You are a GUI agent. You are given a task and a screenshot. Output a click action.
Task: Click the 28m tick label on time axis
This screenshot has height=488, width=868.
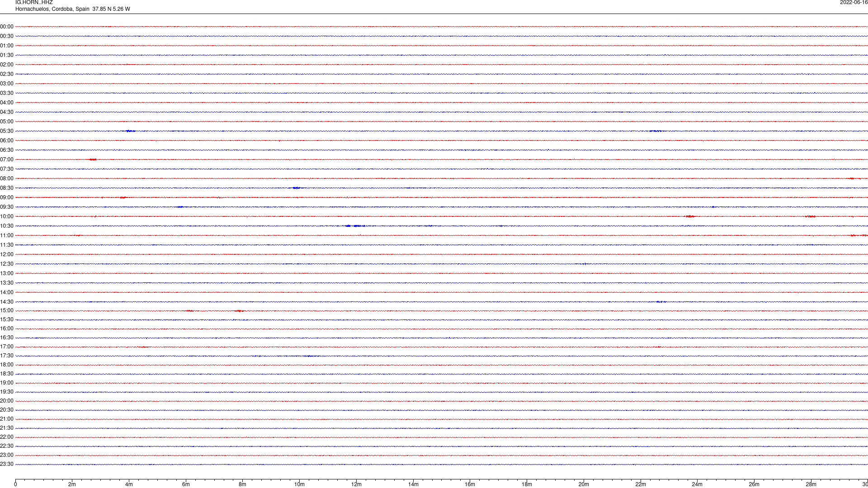click(x=811, y=484)
